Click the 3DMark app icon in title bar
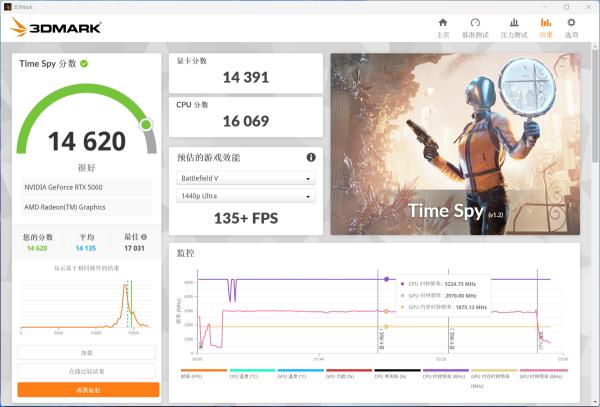Image resolution: width=600 pixels, height=407 pixels. click(7, 7)
